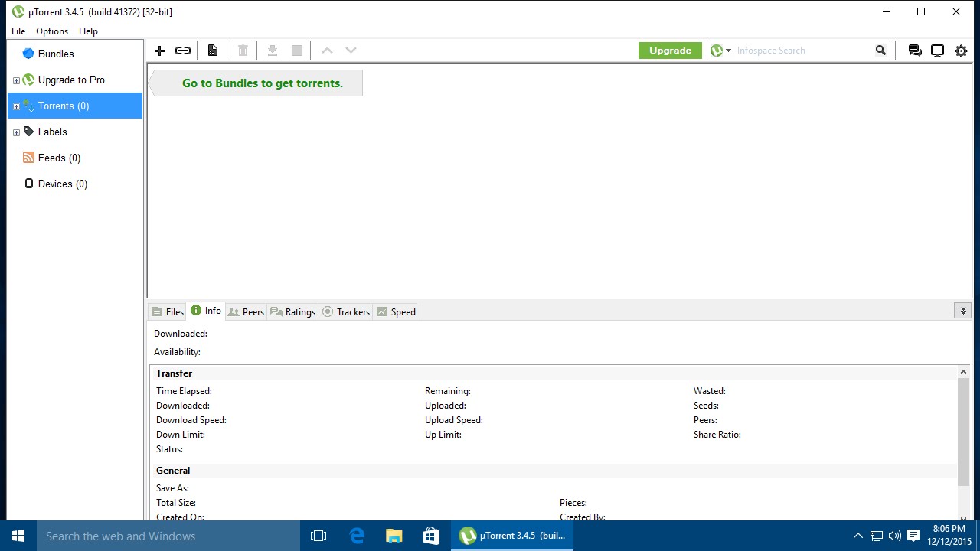Click the Stop Torrent square icon

[x=297, y=51]
